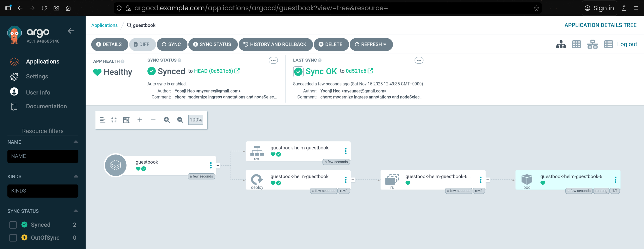Viewport: 644px width, 249px height.
Task: Collapse children of guestbook application node
Action: (218, 165)
